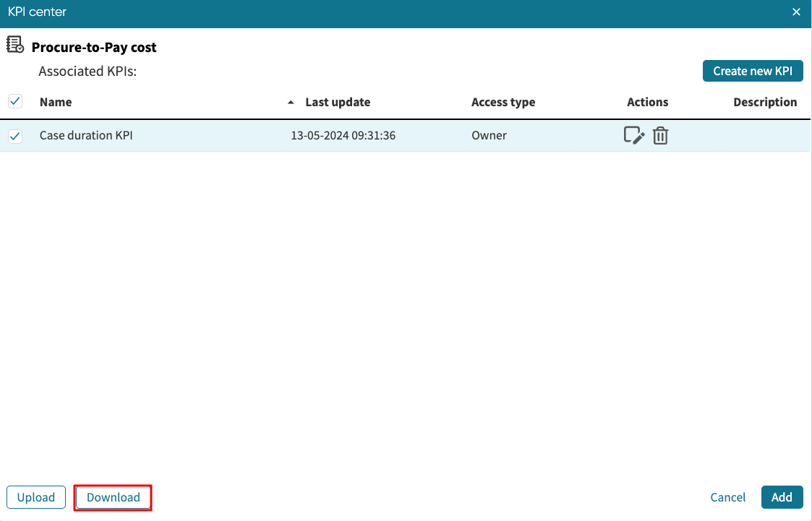
Task: Close the KPI center dialog
Action: tap(796, 12)
